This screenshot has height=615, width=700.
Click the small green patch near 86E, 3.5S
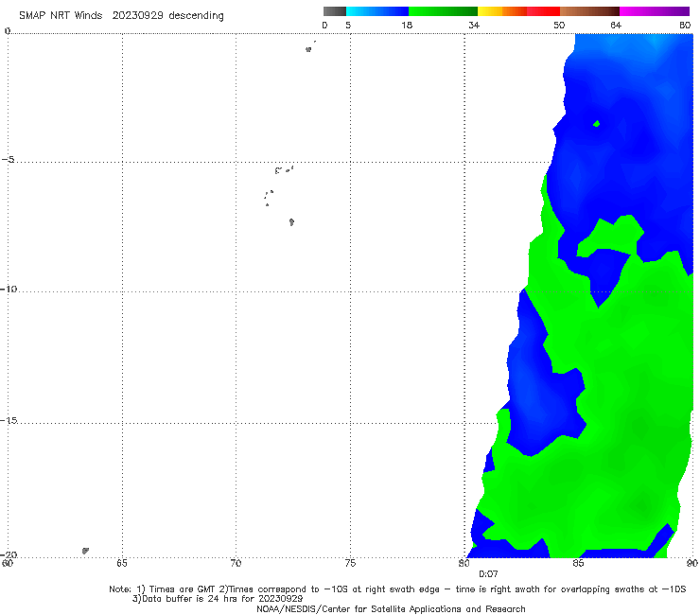pyautogui.click(x=597, y=124)
